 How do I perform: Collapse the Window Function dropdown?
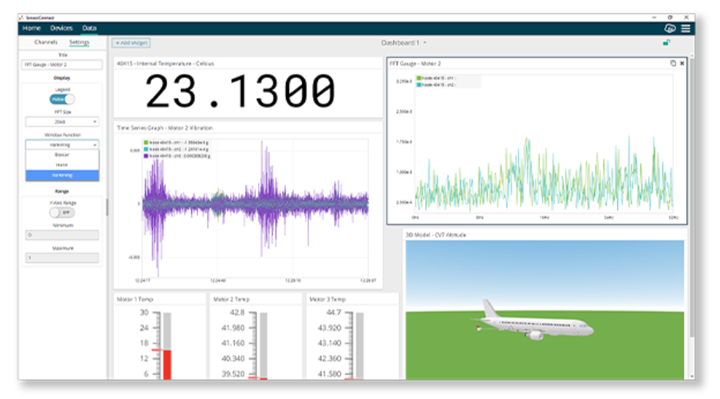[x=62, y=145]
